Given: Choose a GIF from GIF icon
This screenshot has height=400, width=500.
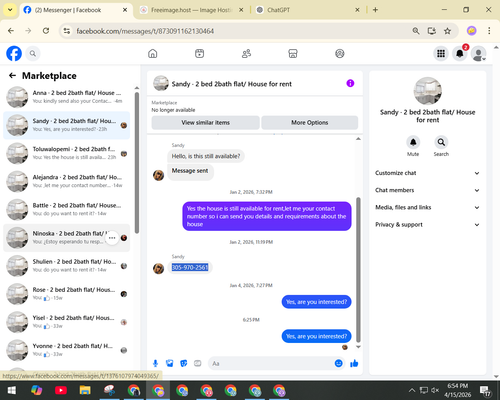Looking at the screenshot, I should (x=198, y=363).
